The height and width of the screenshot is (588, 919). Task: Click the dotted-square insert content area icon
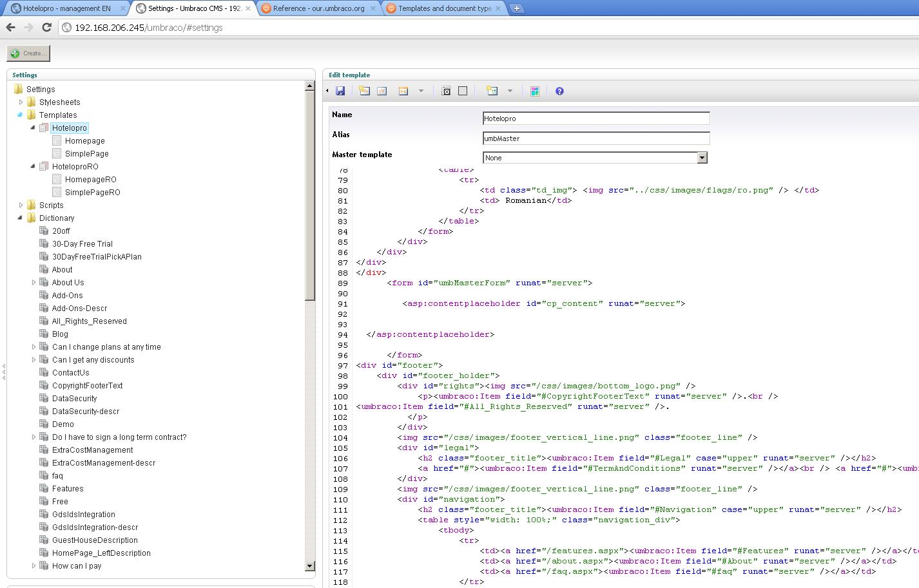(463, 91)
